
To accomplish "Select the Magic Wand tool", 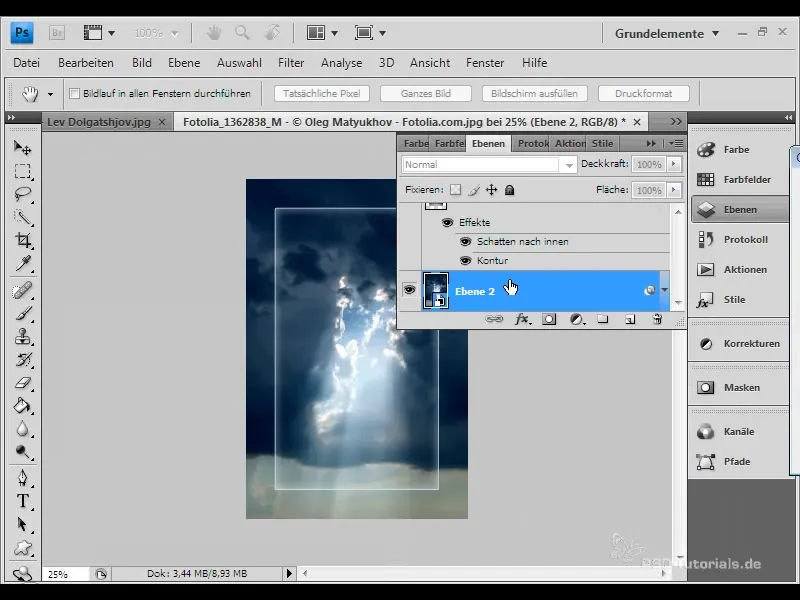I will click(22, 217).
